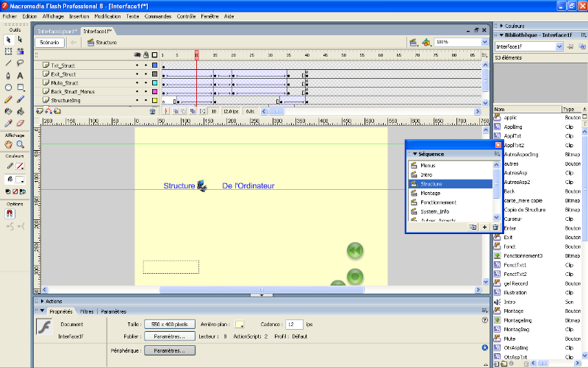Pick the Eraser tool
588x368 pixels.
coord(20,123)
